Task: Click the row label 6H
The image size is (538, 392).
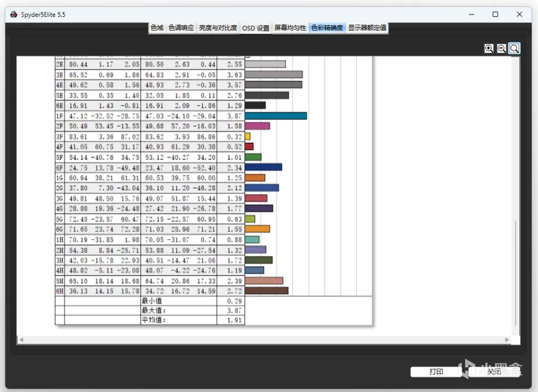Action: pyautogui.click(x=60, y=291)
